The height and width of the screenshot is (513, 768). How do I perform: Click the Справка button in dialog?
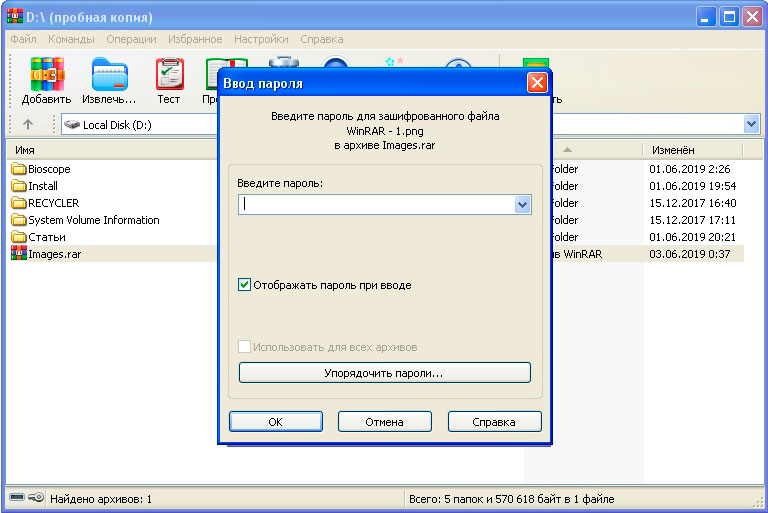pos(494,421)
